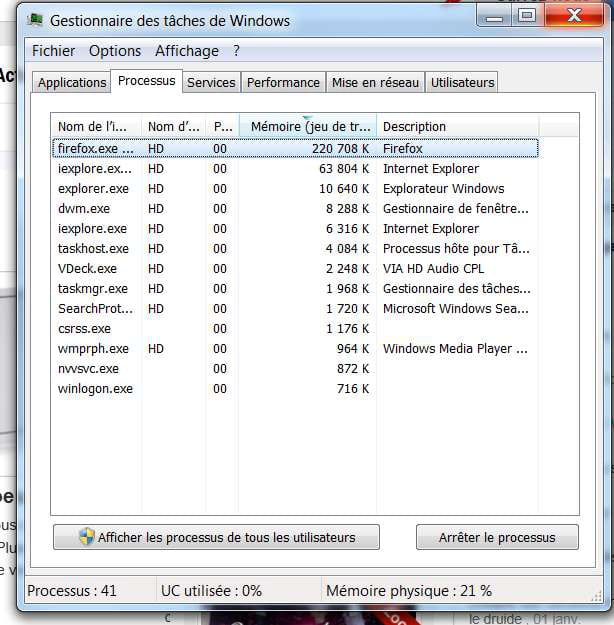Switch to the Applications tab

tap(72, 83)
